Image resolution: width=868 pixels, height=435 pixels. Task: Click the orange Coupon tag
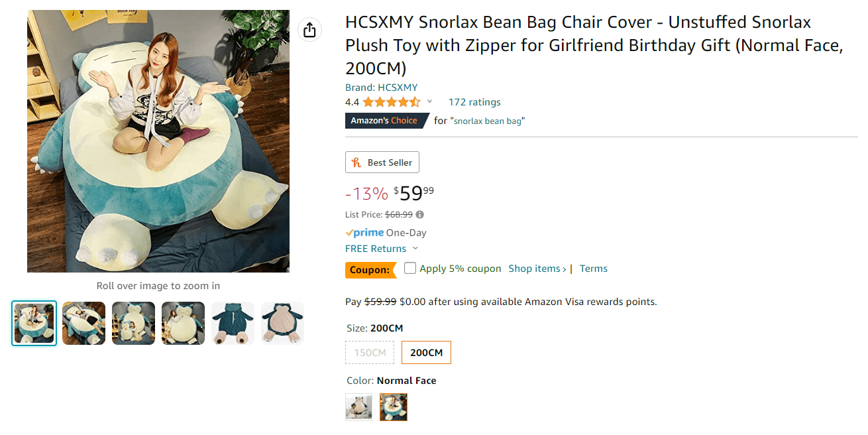point(370,270)
